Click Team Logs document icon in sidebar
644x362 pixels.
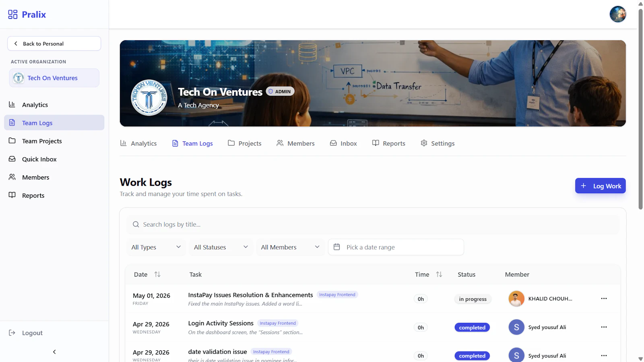(x=12, y=122)
